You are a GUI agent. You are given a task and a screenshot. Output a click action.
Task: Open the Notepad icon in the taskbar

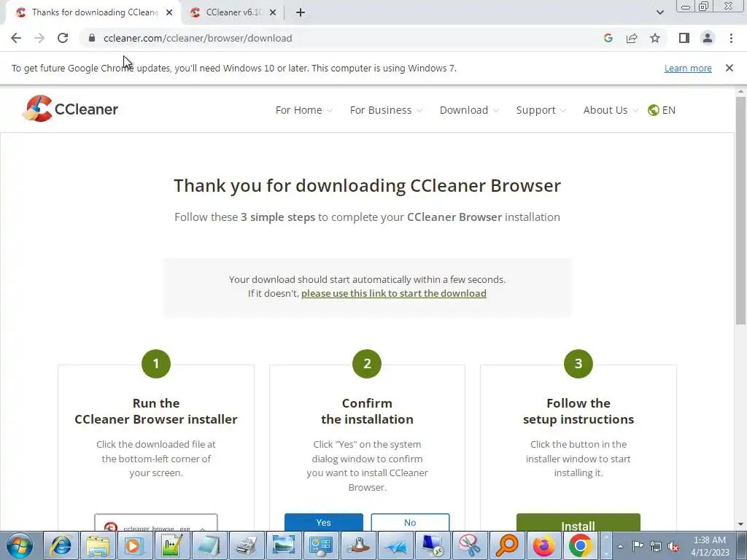pyautogui.click(x=209, y=545)
